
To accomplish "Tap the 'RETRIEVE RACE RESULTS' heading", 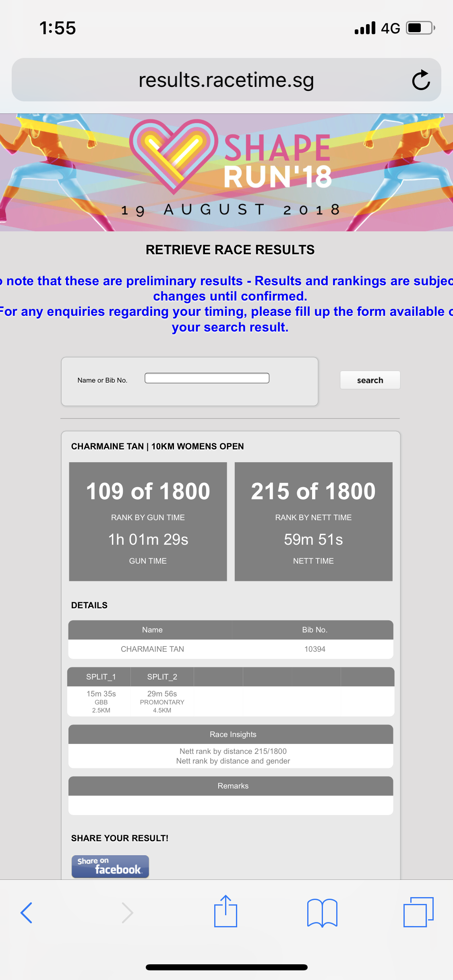I will (x=230, y=250).
